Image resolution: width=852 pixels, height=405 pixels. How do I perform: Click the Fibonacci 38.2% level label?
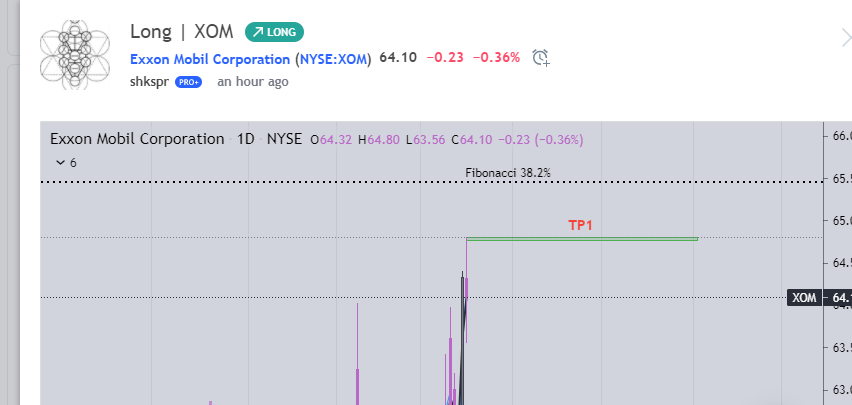pyautogui.click(x=508, y=173)
